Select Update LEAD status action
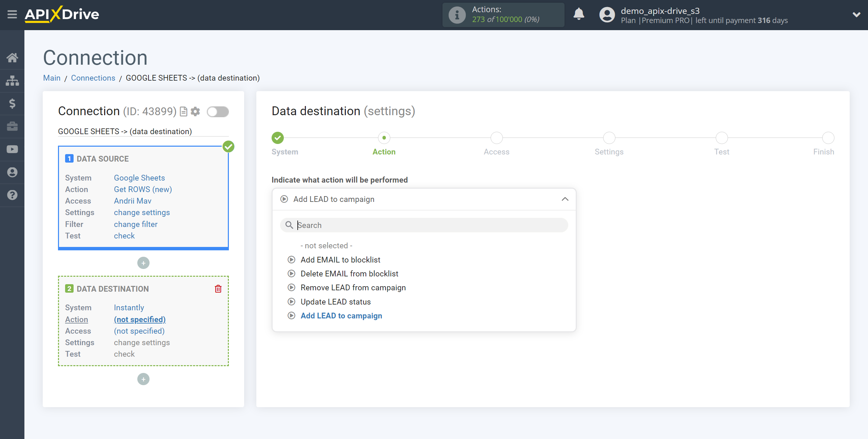868x439 pixels. pos(335,302)
